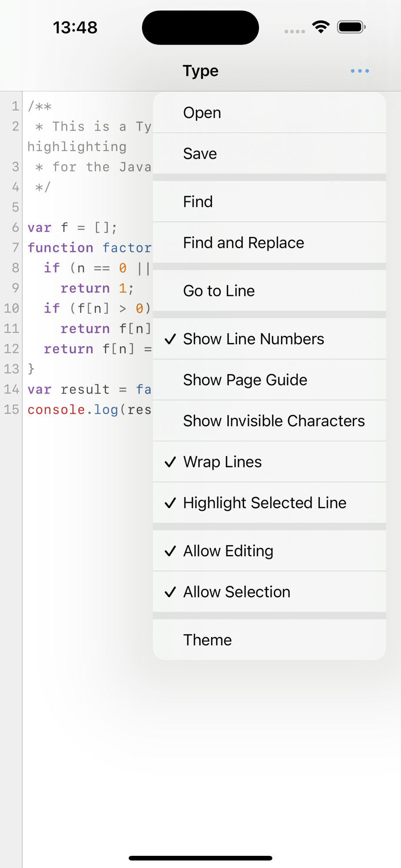Turn on Show Invisible Characters
The image size is (401, 868).
pyautogui.click(x=269, y=421)
